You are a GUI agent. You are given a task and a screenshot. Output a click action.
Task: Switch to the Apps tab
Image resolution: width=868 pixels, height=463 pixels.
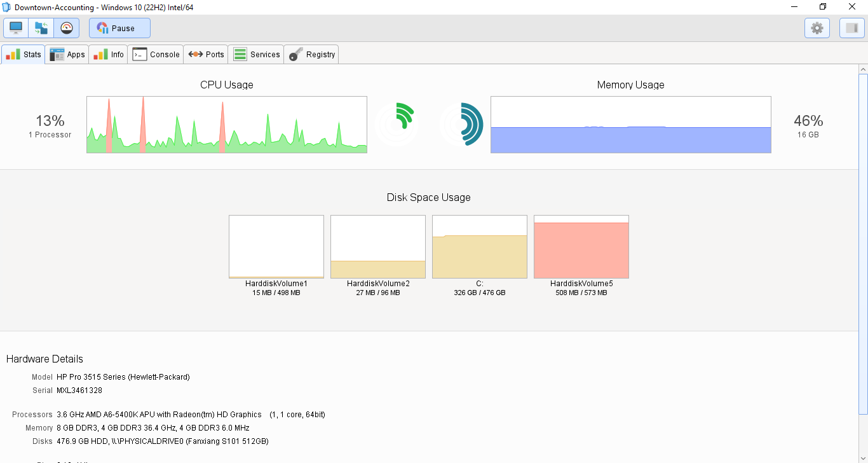coord(67,54)
